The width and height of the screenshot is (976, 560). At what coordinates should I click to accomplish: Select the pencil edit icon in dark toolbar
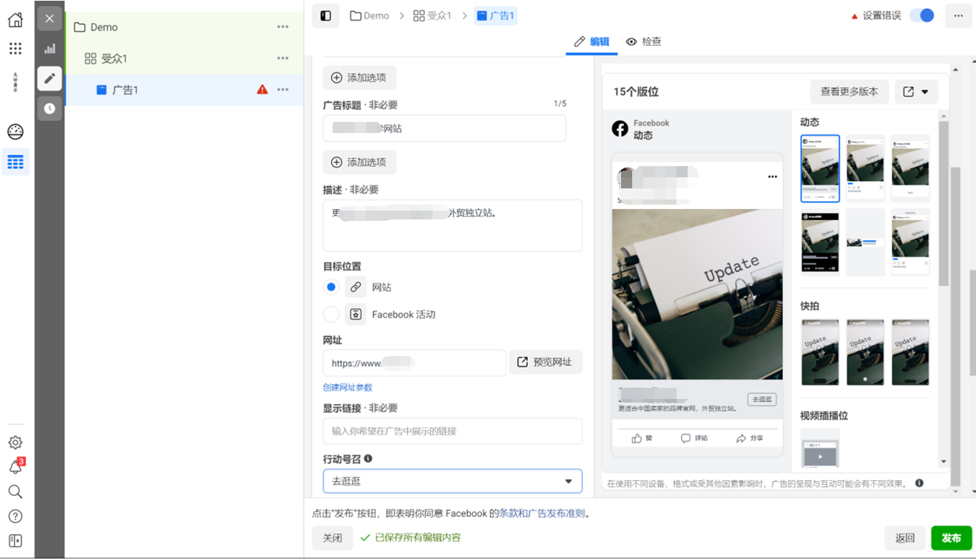[49, 78]
